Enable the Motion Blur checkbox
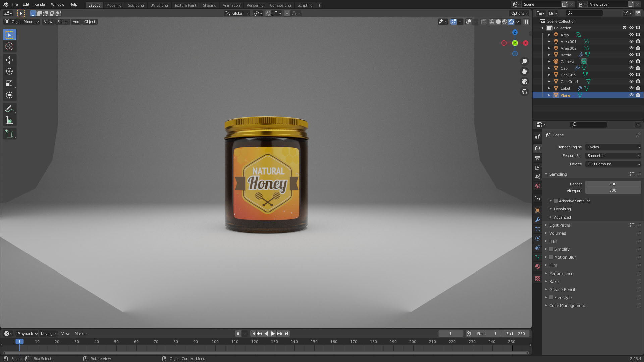 (x=551, y=257)
